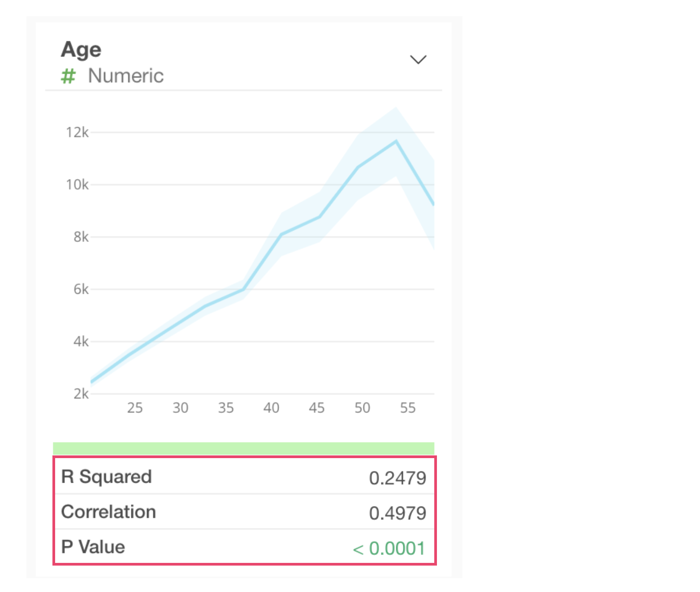Click the 8k y-axis label
Viewport: 700px width, 592px height.
81,237
